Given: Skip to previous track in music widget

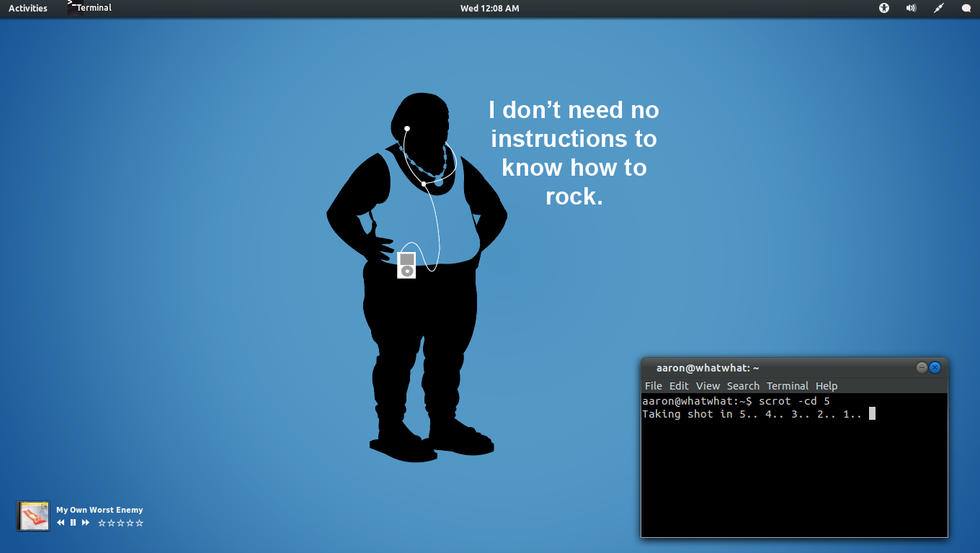Looking at the screenshot, I should (61, 523).
